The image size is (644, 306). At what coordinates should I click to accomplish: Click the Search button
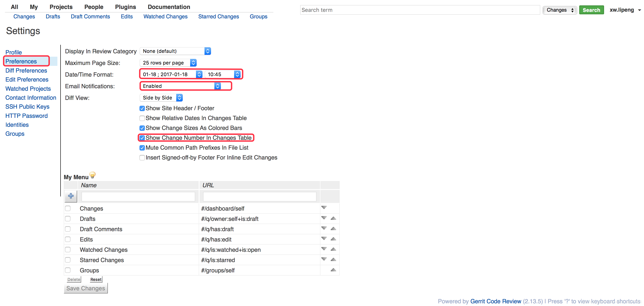[x=592, y=9]
